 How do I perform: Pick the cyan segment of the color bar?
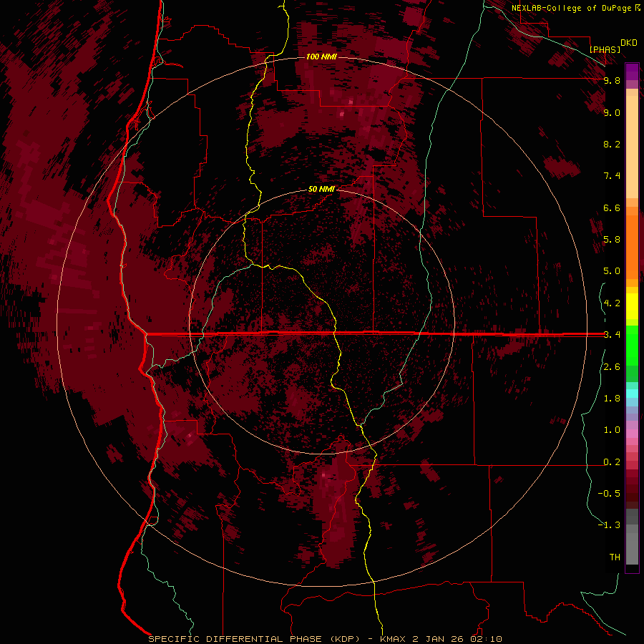(632, 394)
